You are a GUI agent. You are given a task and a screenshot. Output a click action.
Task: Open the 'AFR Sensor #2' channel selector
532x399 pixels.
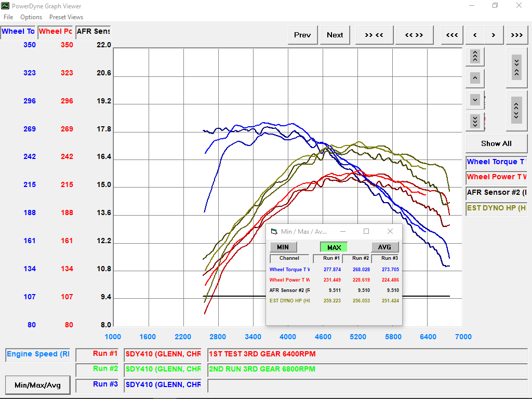tap(496, 193)
